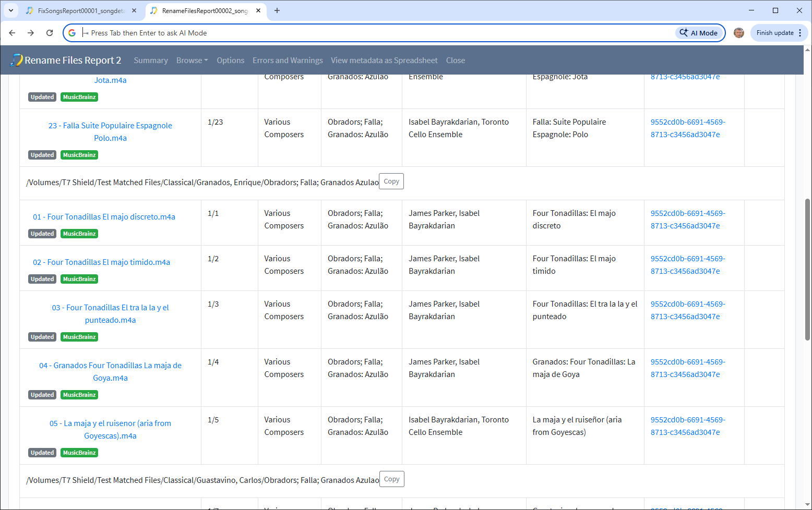Image resolution: width=812 pixels, height=510 pixels.
Task: Open the Summary menu item
Action: (151, 60)
